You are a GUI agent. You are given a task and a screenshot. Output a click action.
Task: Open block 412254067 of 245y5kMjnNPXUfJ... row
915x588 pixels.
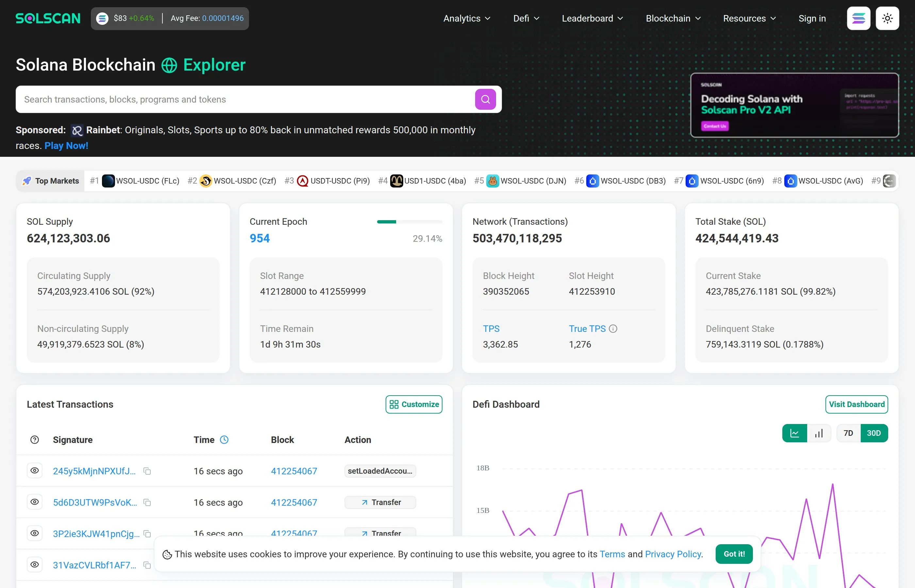click(x=294, y=471)
